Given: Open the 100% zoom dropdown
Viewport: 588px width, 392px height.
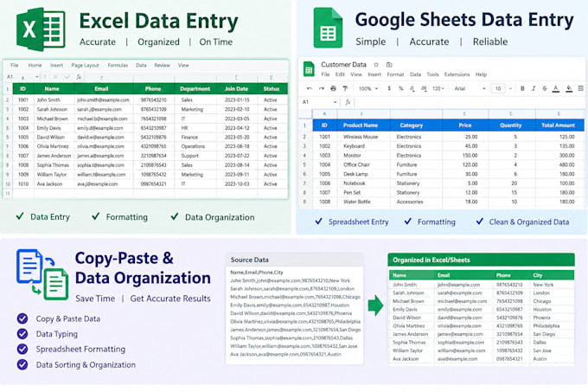Looking at the screenshot, I should tap(368, 88).
